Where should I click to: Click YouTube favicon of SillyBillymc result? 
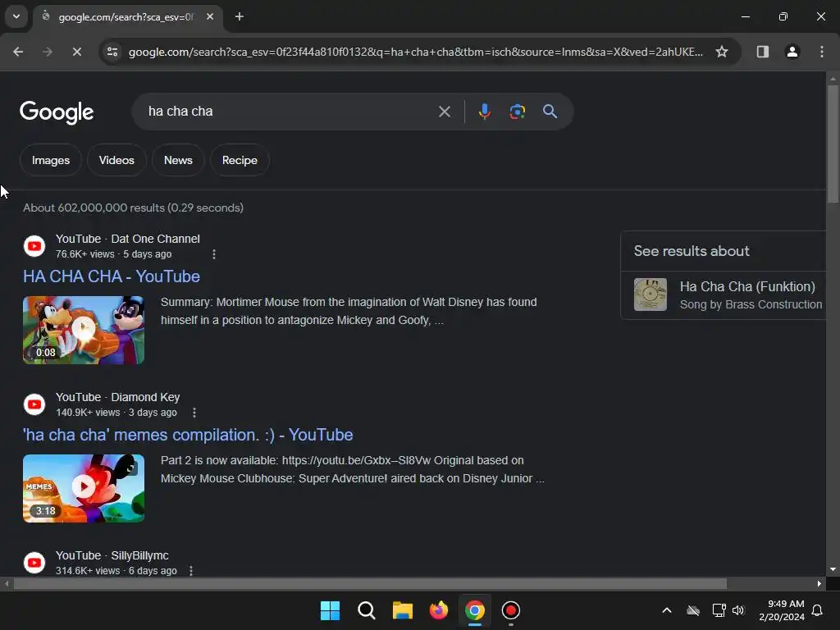[x=34, y=563]
